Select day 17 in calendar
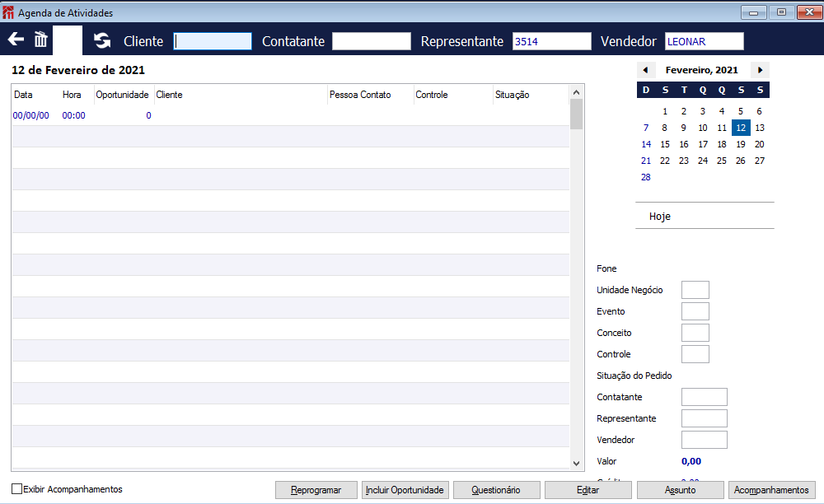 coord(703,144)
